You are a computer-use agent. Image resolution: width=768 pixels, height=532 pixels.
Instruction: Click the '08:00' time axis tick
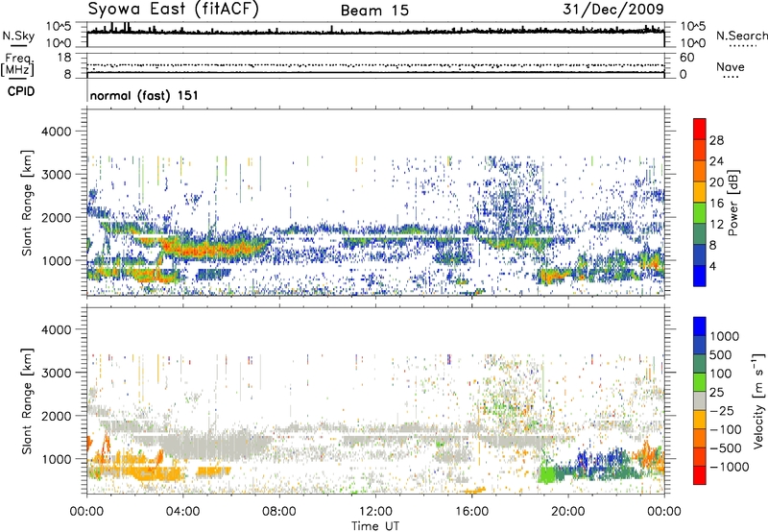pos(278,512)
